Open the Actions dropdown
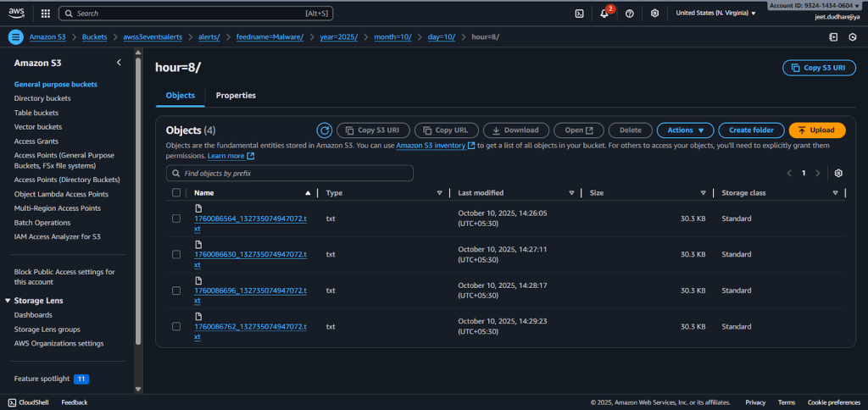The width and height of the screenshot is (868, 410). 685,130
